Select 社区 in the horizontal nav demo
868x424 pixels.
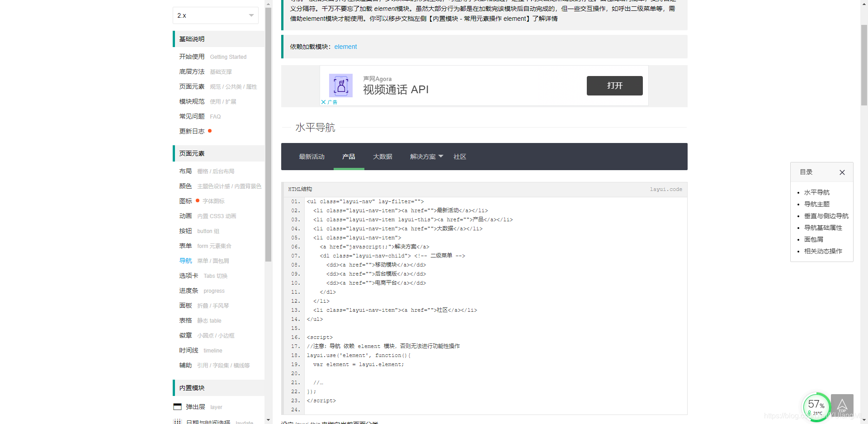(459, 157)
